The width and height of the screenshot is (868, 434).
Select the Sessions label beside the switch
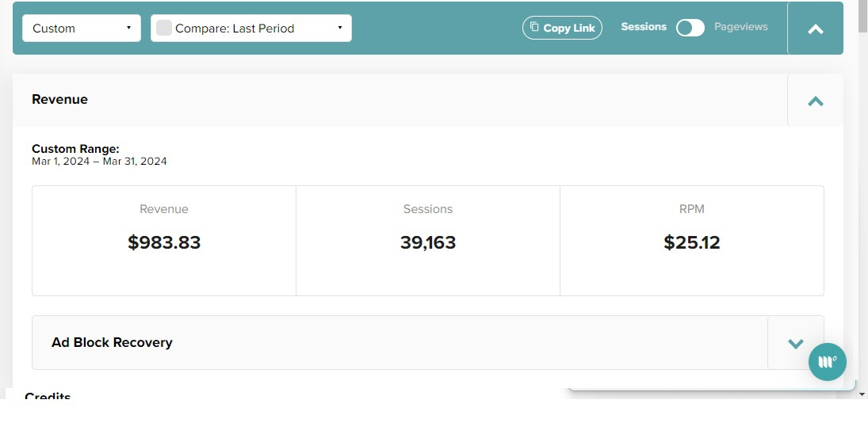tap(643, 27)
